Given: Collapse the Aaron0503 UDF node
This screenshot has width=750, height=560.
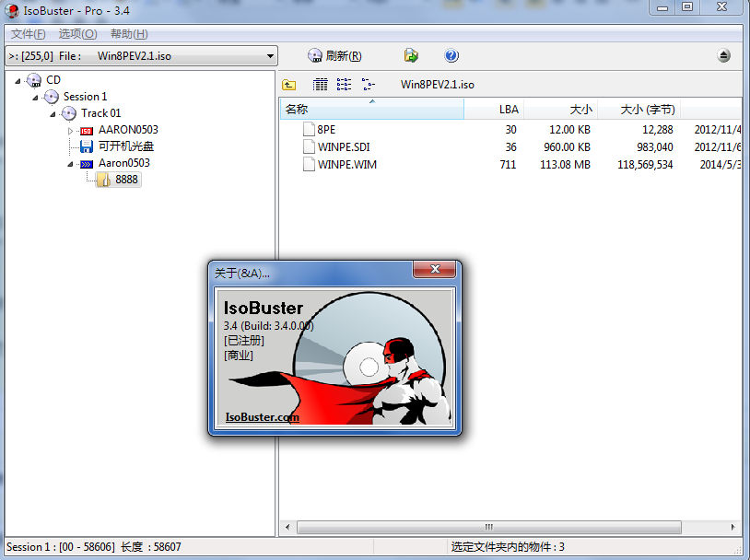Looking at the screenshot, I should (70, 164).
